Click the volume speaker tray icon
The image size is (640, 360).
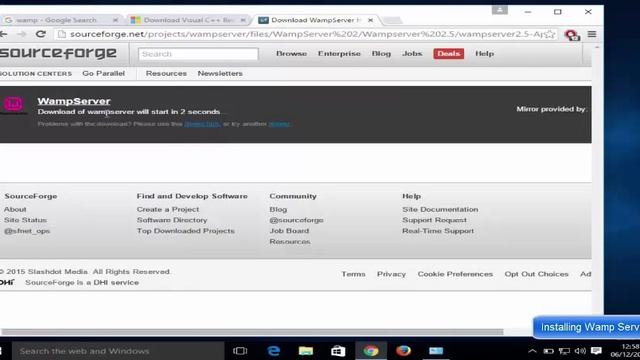[580, 351]
